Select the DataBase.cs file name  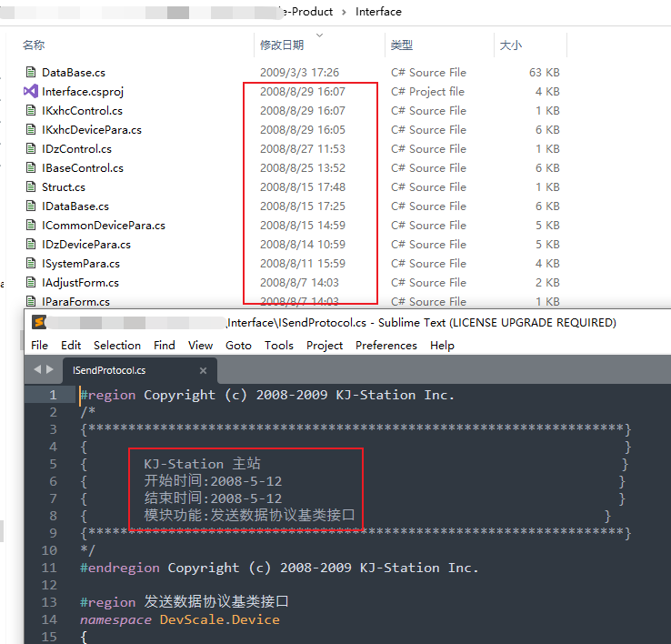click(x=74, y=73)
